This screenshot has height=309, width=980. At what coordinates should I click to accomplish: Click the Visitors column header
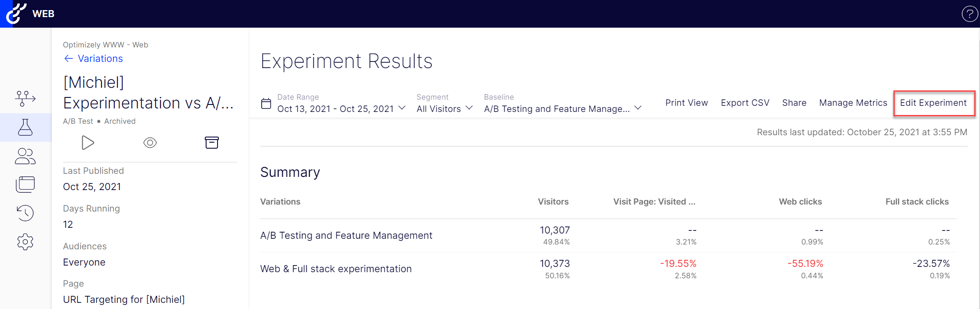pyautogui.click(x=553, y=202)
